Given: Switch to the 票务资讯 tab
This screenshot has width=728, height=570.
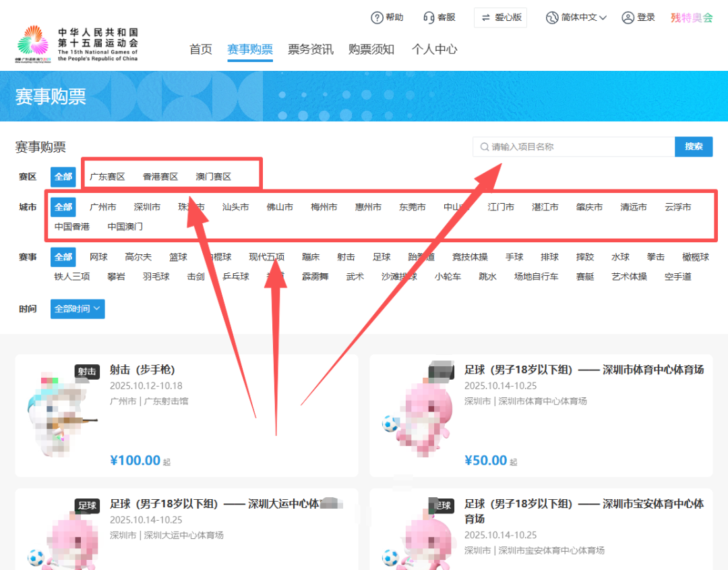Looking at the screenshot, I should point(310,49).
